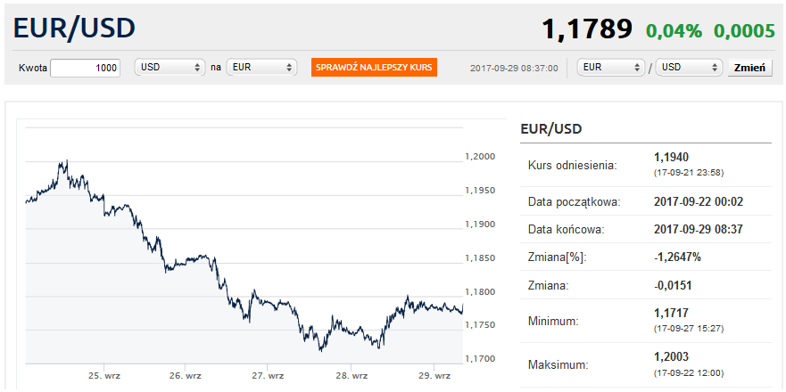Screen dimensions: 786x392
Task: Click the Data początkowa value 2017-09-22 00:02
Action: click(x=698, y=202)
